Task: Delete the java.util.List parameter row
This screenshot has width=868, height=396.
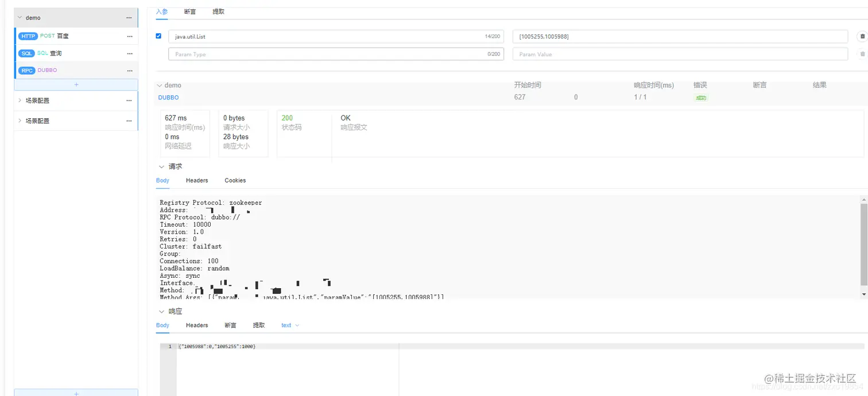Action: point(862,36)
